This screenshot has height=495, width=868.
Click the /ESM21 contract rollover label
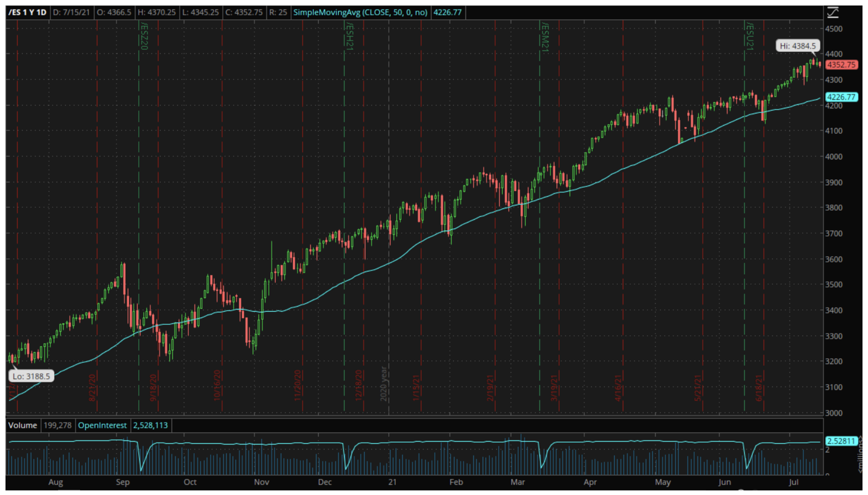click(544, 37)
